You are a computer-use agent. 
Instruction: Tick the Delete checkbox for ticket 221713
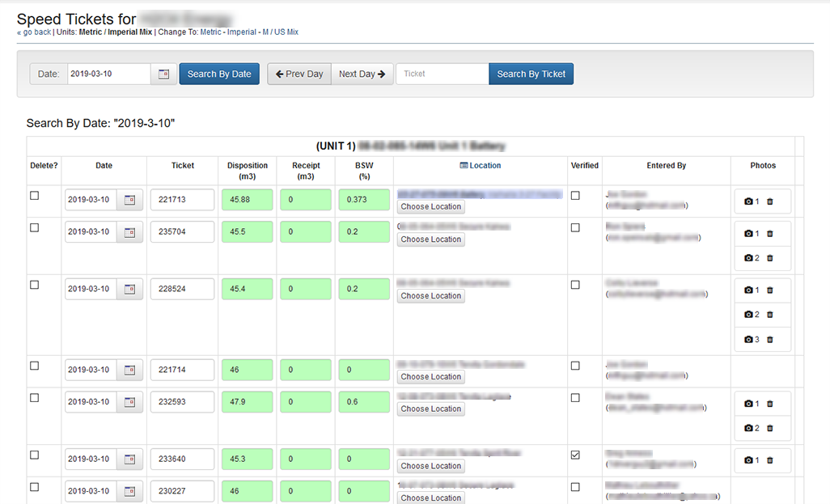[x=34, y=196]
